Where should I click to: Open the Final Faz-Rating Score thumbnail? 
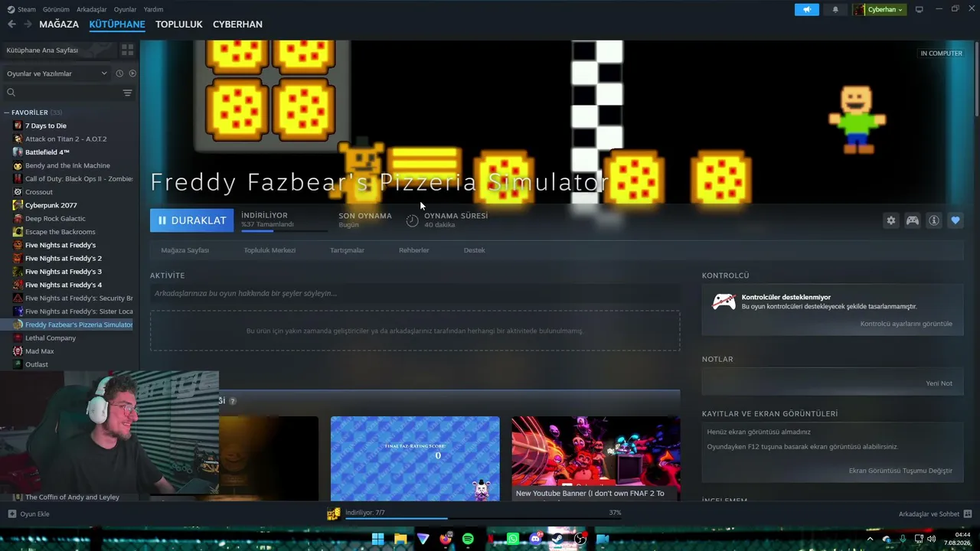coord(415,458)
